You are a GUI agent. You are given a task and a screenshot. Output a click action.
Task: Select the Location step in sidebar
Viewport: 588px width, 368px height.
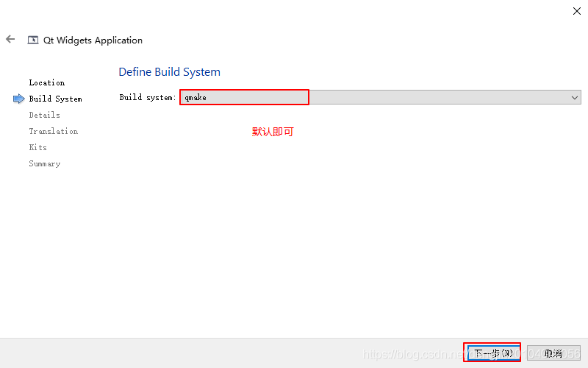click(x=47, y=82)
